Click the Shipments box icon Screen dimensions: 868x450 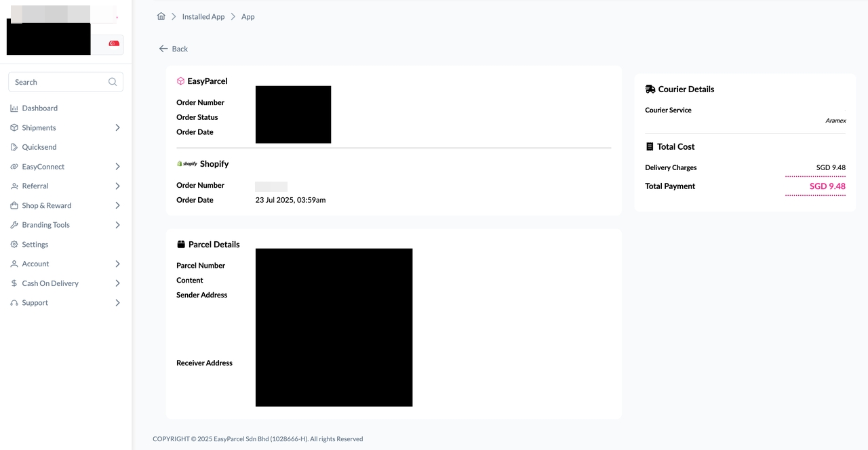coord(15,127)
